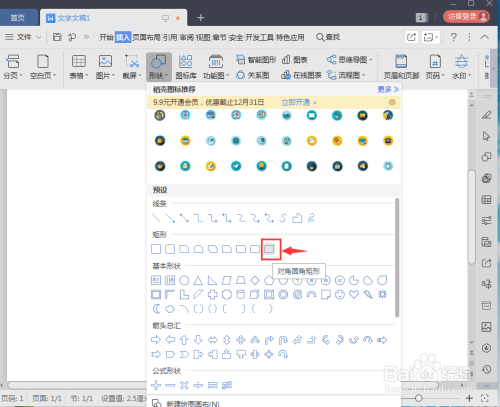Select the sun basic shape
The image size is (500, 407).
(382, 294)
